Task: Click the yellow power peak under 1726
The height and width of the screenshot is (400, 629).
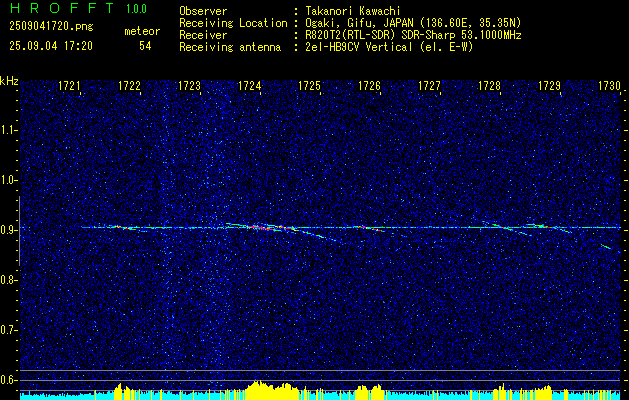Action: tap(368, 392)
